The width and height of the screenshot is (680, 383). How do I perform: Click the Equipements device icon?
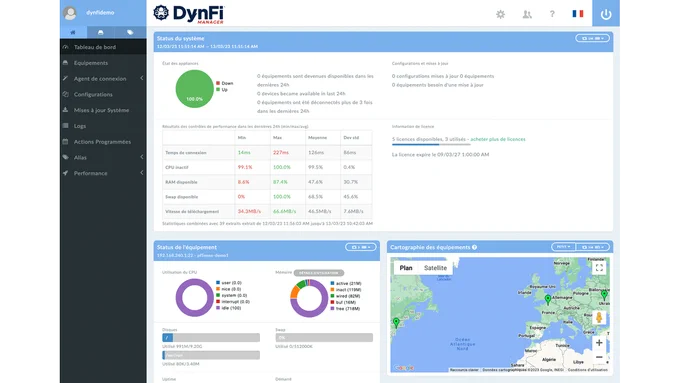click(65, 63)
